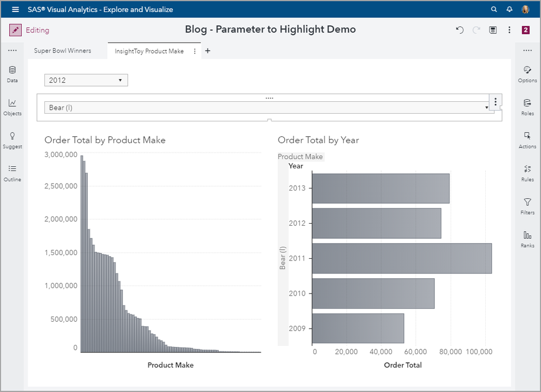Click the left pane ellipsis handle
The width and height of the screenshot is (541, 392).
click(12, 51)
